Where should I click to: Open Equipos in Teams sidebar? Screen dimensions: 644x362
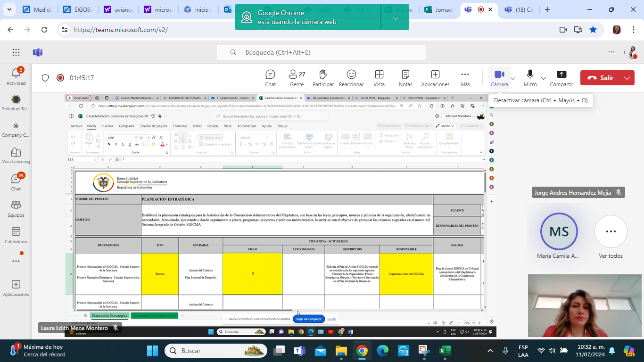(x=16, y=208)
